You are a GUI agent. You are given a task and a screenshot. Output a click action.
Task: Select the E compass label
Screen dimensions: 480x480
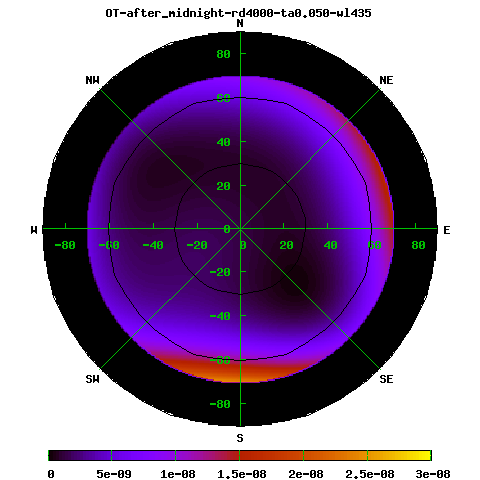tap(447, 230)
